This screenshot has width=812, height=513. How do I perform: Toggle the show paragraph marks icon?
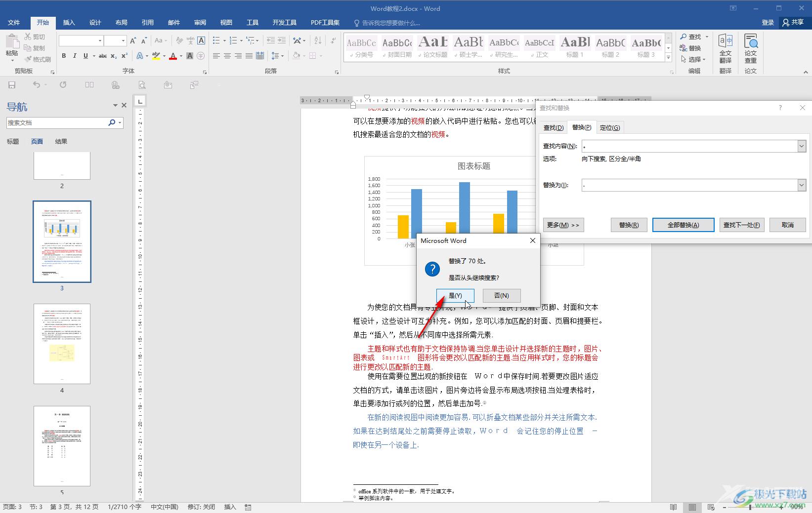(333, 40)
